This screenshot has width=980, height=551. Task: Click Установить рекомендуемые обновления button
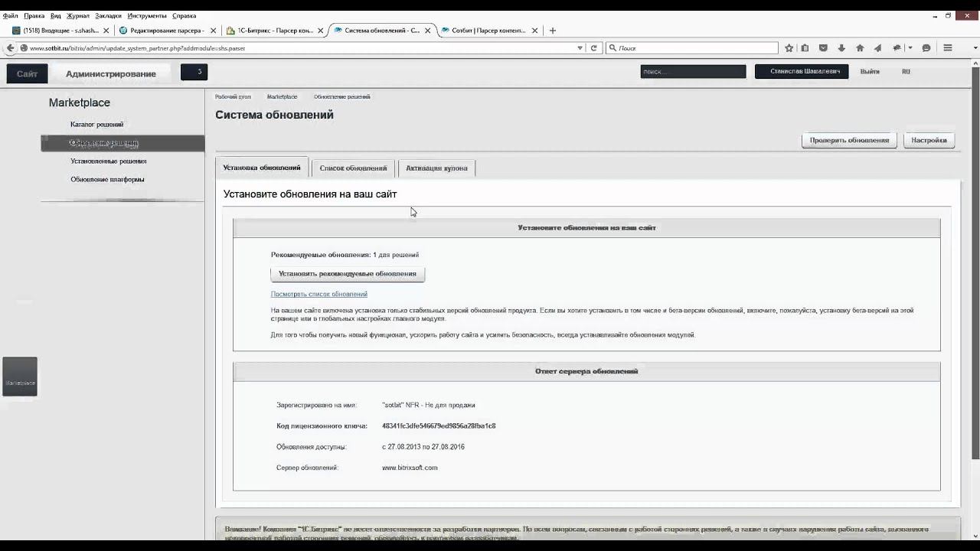coord(348,274)
